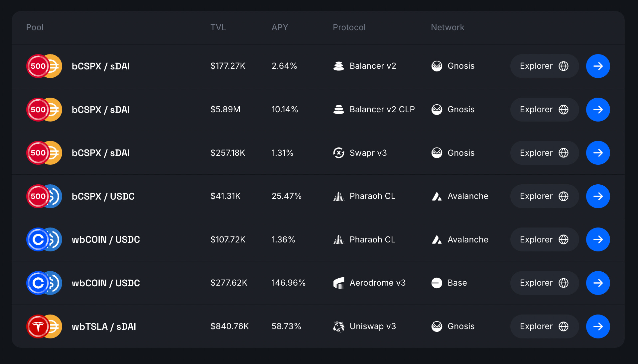Click Gnosis icon in Swapr v3 row
Screen dimensions: 638x364
point(437,153)
